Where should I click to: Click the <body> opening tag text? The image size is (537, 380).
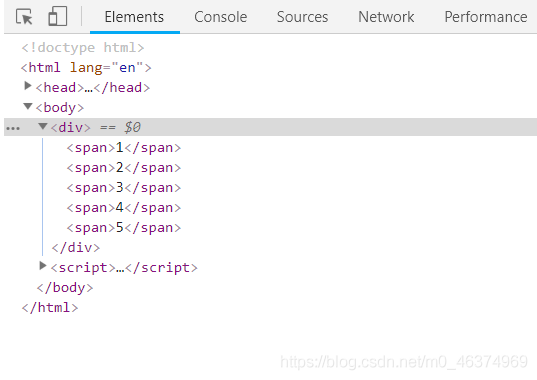pos(60,107)
